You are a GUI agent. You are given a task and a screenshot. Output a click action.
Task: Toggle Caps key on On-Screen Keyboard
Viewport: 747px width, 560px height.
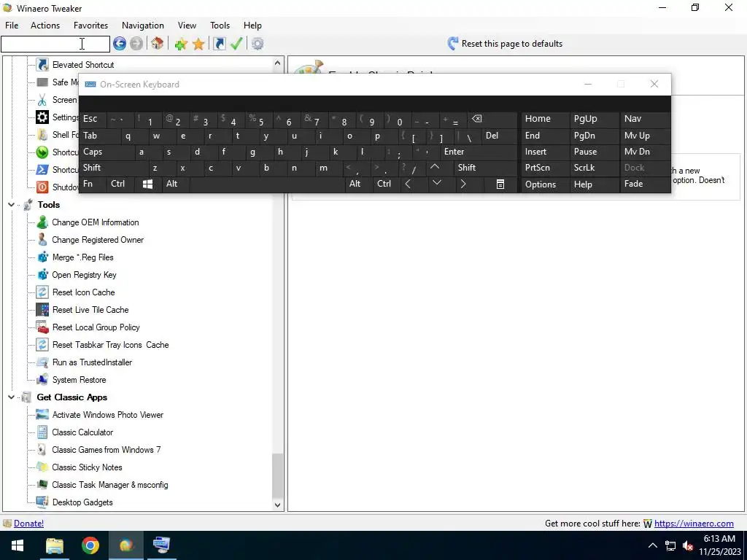tap(107, 152)
